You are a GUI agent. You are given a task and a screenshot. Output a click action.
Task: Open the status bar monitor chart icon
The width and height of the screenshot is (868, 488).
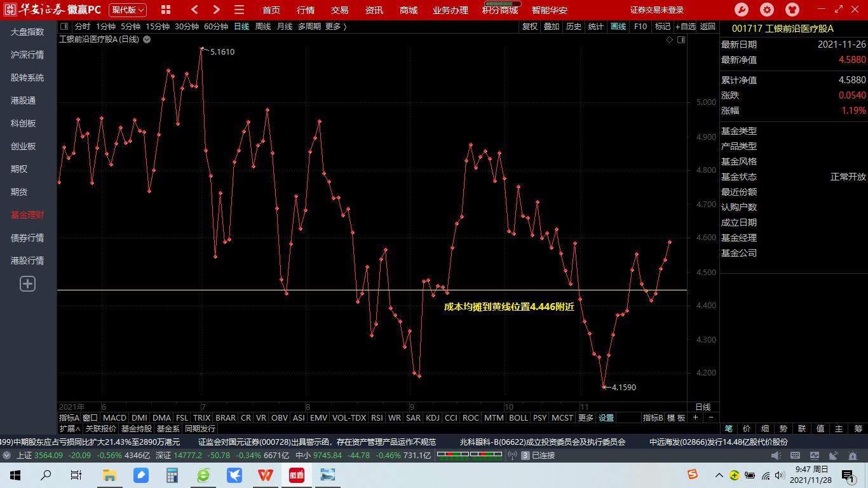[814, 456]
